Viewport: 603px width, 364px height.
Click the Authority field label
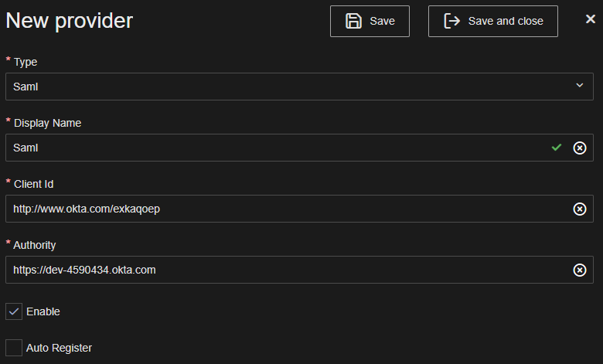tap(35, 245)
